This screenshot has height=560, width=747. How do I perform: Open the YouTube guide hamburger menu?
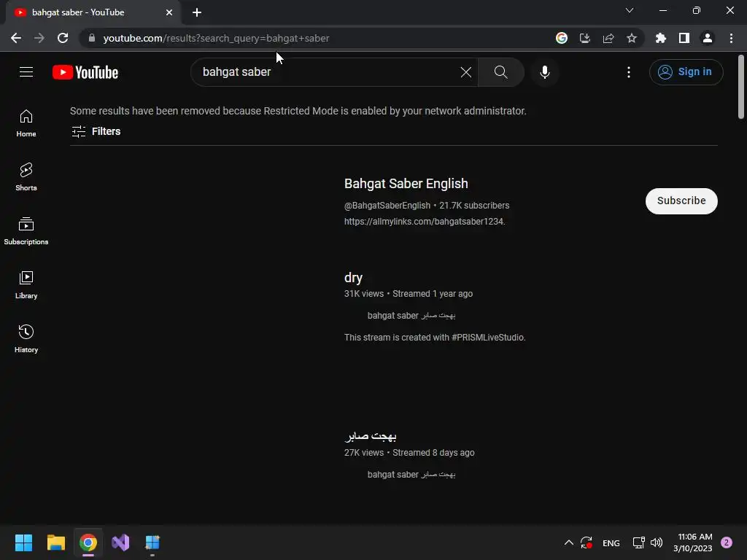pyautogui.click(x=26, y=72)
